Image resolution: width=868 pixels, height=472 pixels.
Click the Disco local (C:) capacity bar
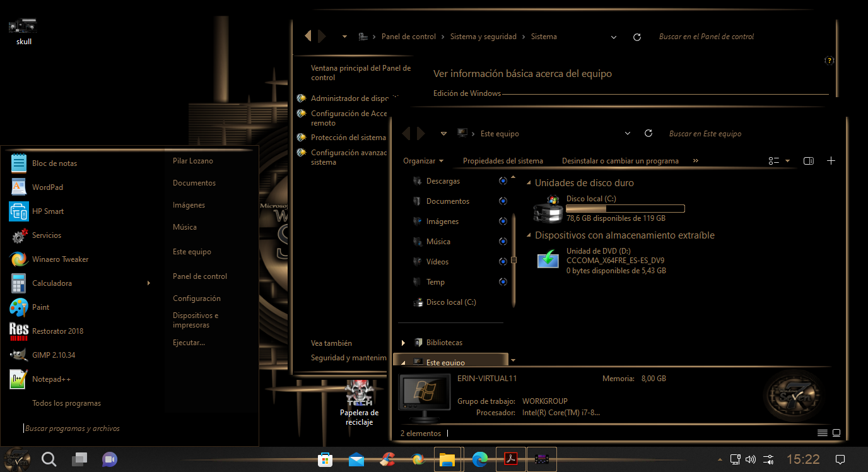click(x=625, y=208)
